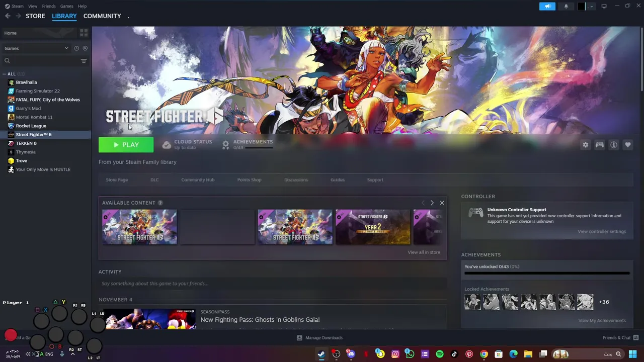Toggle ready-to-play filter icon
The image size is (644, 362).
pos(85,48)
